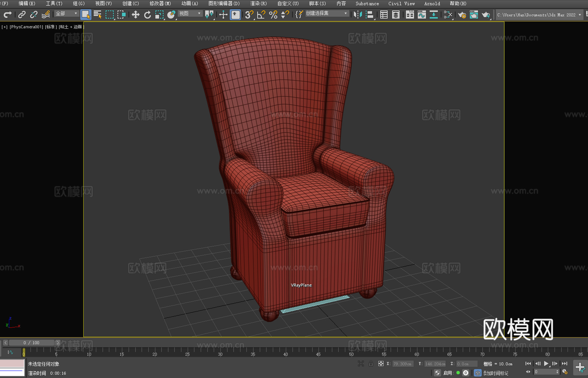Open the PhysCamera001 viewport label menu
The width and height of the screenshot is (588, 378).
pyautogui.click(x=26, y=27)
